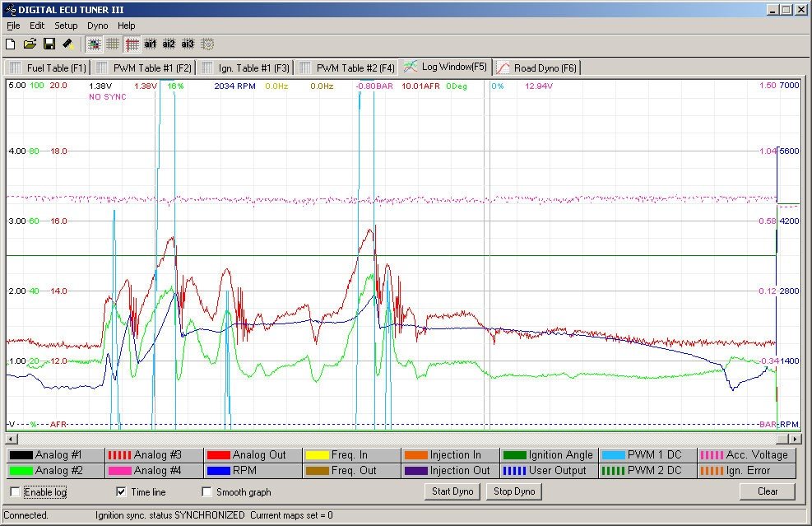
Task: Click the ai1 toolbar icon
Action: [x=151, y=44]
